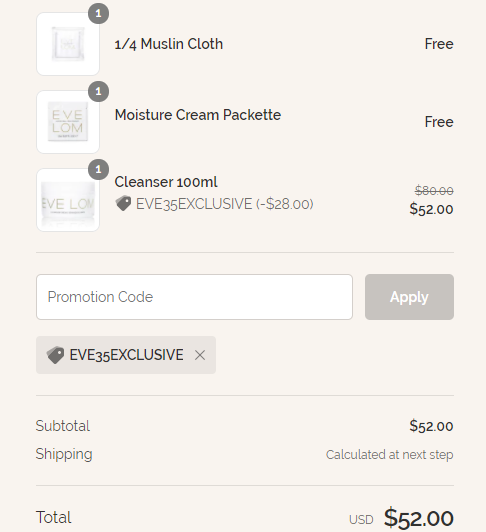Click the Calculated at next step text
Screen dimensions: 486x532
point(390,455)
